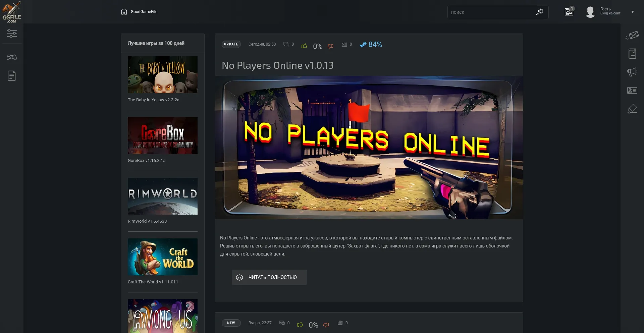Click The Baby In Yellow v2.3.2a text

(x=154, y=100)
